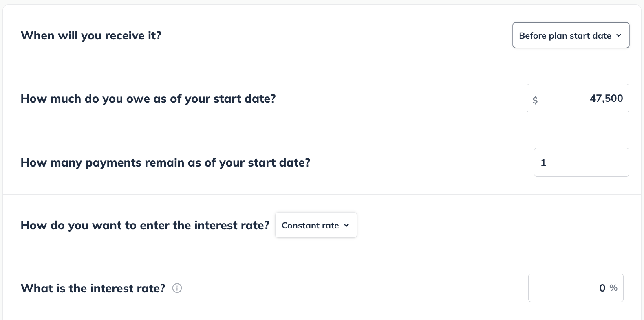This screenshot has height=320, width=644.
Task: Click the info icon beside interest rate question
Action: [177, 288]
